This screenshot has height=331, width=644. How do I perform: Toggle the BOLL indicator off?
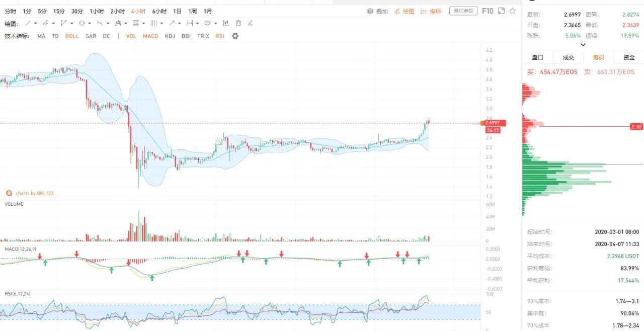pyautogui.click(x=72, y=36)
